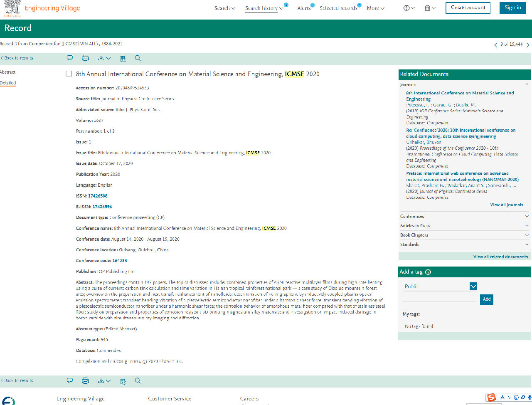Click Back to results above the record
Viewport: 532px width, 405px height.
(x=17, y=58)
